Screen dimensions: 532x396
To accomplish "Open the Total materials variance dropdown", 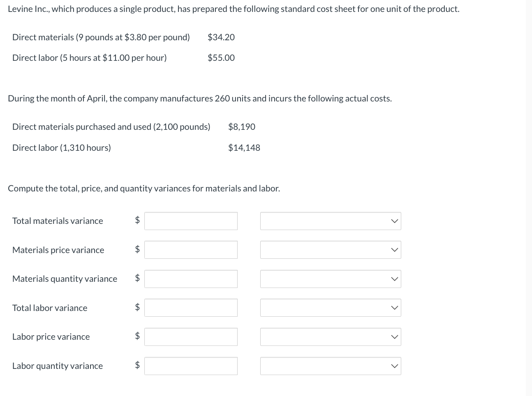I will 331,221.
